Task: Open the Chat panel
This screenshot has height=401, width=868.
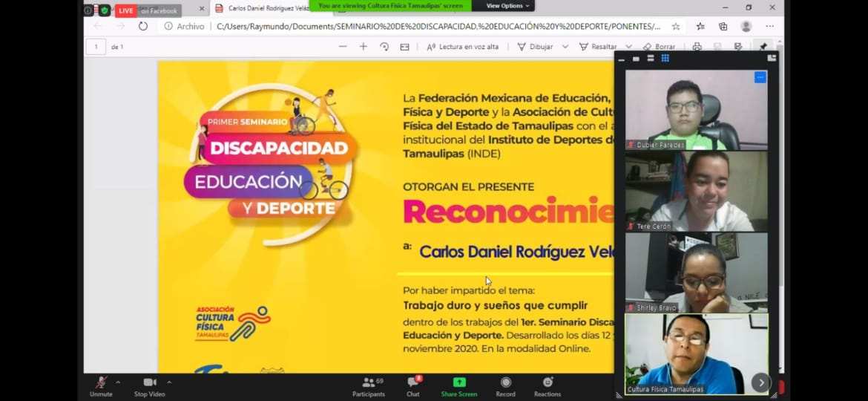Action: pos(412,385)
